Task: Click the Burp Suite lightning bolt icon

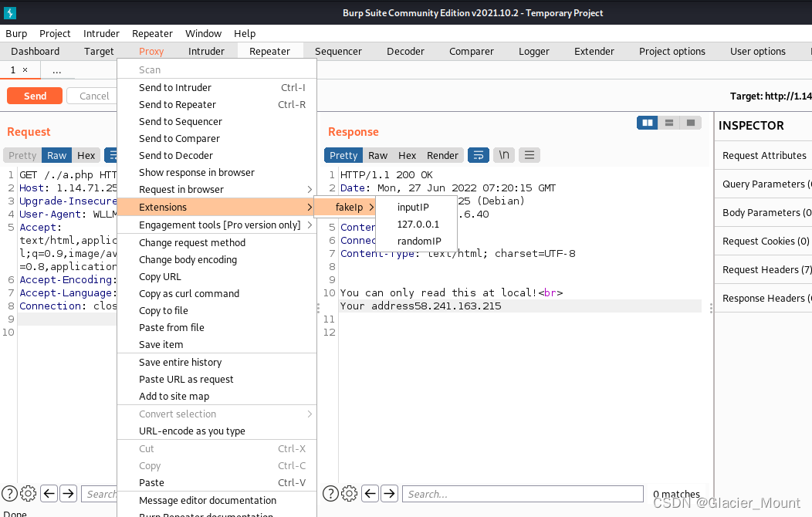Action: click(9, 12)
